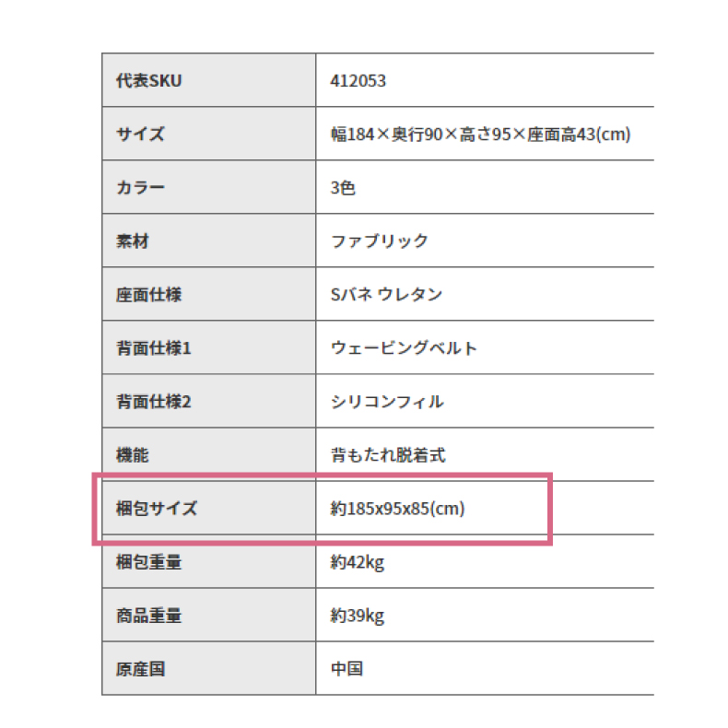Screen dimensions: 728x728
Task: Click the highlighted 梱包サイズ label
Action: coord(157,509)
